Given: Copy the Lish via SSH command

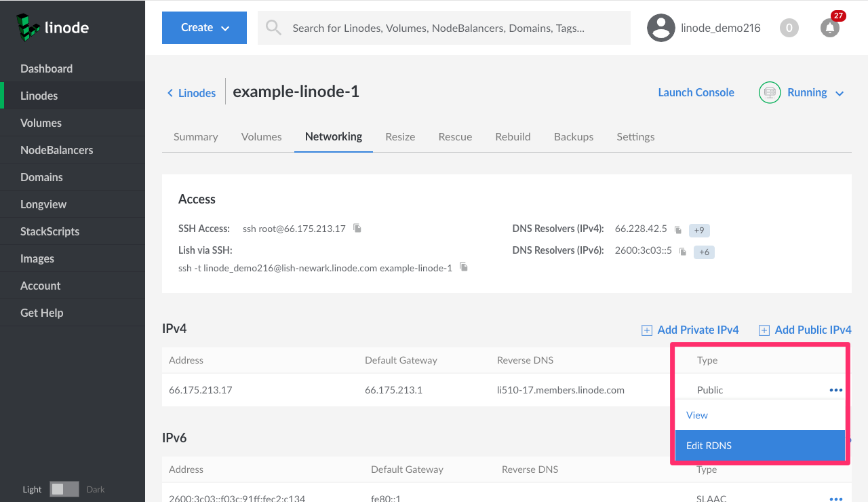Looking at the screenshot, I should (464, 267).
